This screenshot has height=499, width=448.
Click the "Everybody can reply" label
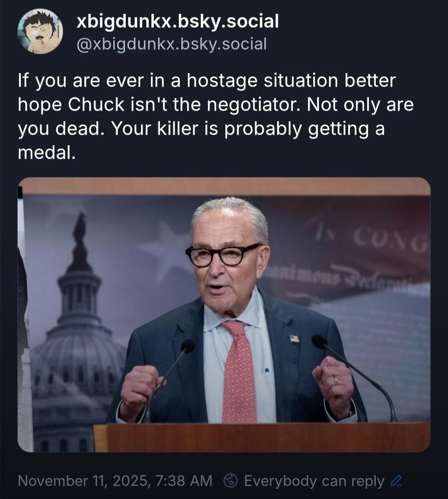pos(314,481)
